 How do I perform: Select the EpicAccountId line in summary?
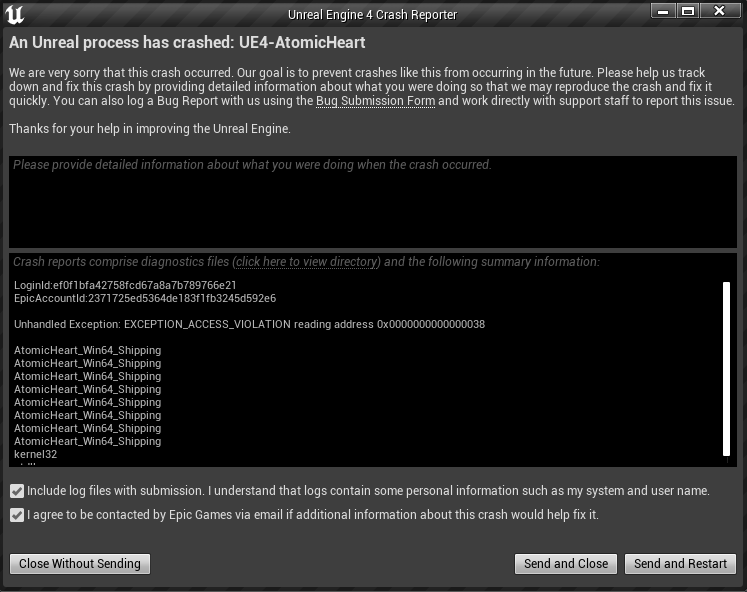(145, 298)
